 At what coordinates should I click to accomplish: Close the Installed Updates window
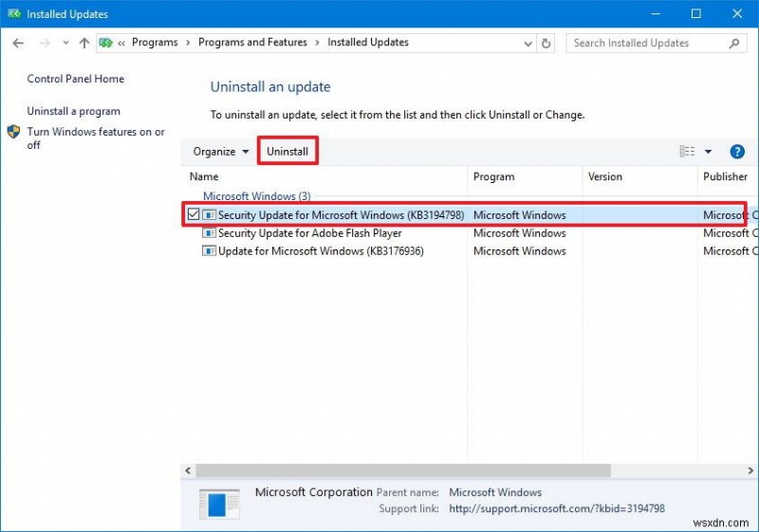737,13
